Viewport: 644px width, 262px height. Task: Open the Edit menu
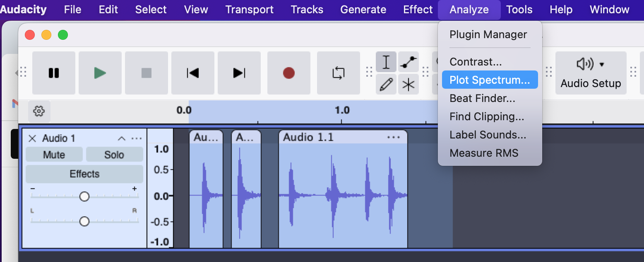click(108, 10)
